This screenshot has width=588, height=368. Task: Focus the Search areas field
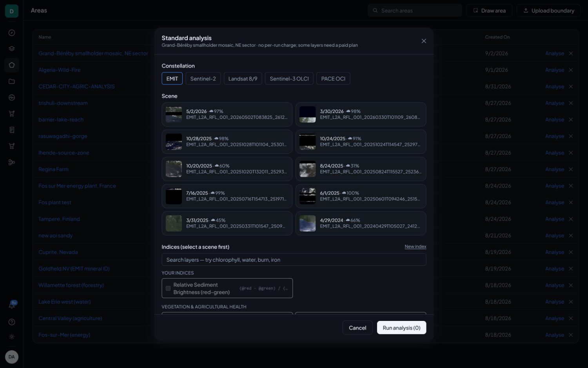[x=415, y=11]
